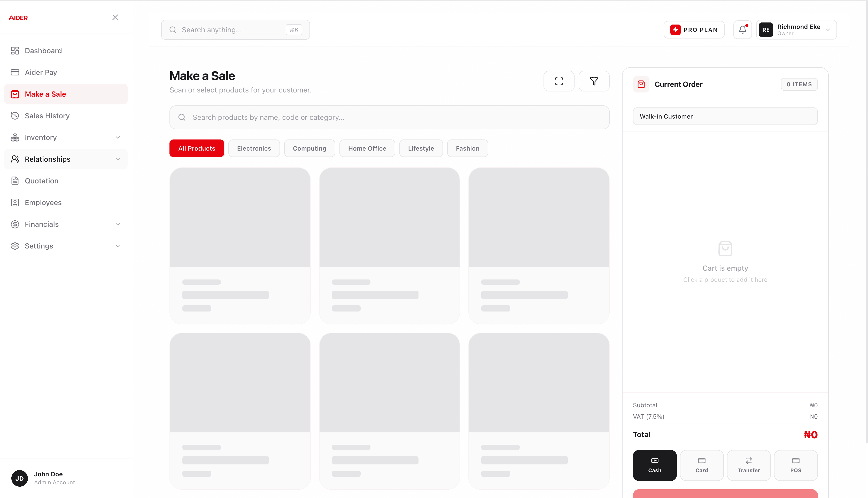Select Cash as the payment method
The width and height of the screenshot is (868, 498).
tap(654, 465)
